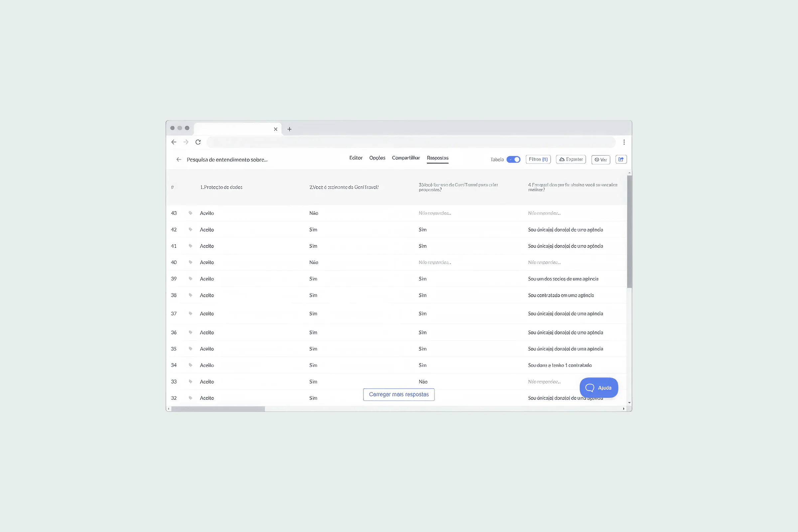Click the Exportar button
798x532 pixels.
[x=571, y=160]
